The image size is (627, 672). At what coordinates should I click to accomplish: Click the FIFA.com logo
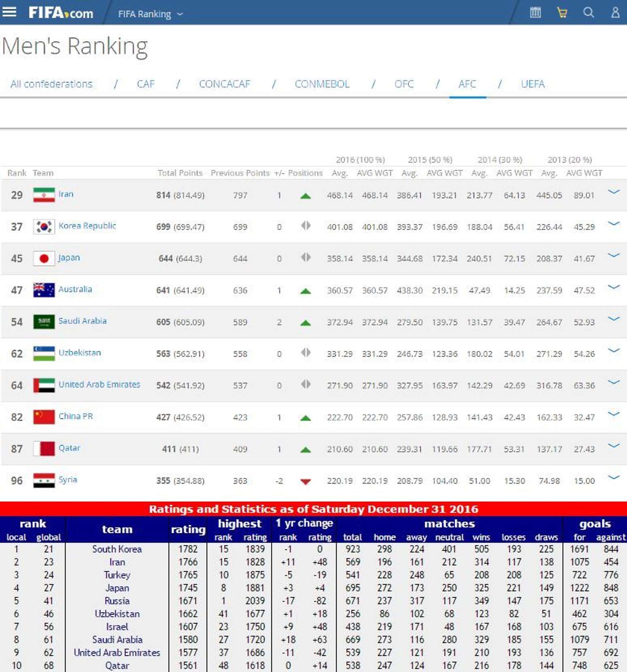coord(61,13)
